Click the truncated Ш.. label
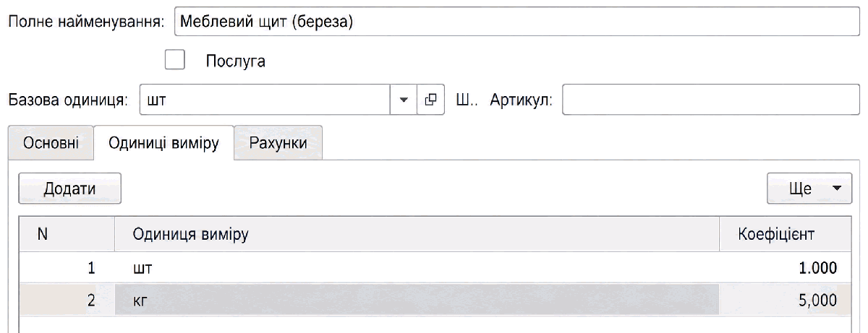The image size is (868, 333). [x=467, y=100]
